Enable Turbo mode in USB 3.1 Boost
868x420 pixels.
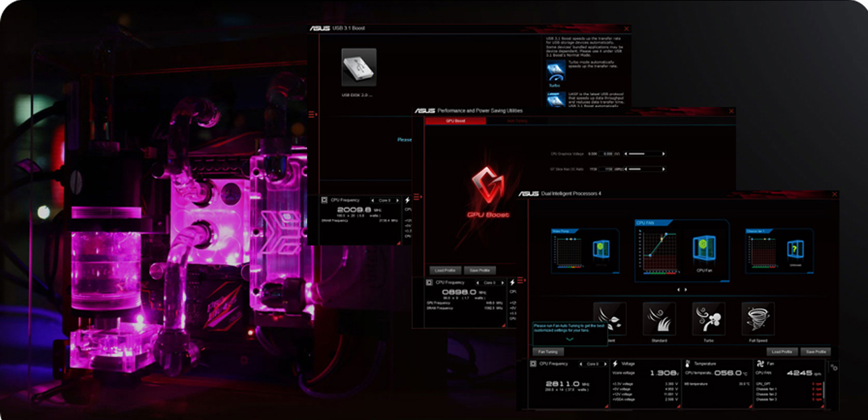coord(556,70)
